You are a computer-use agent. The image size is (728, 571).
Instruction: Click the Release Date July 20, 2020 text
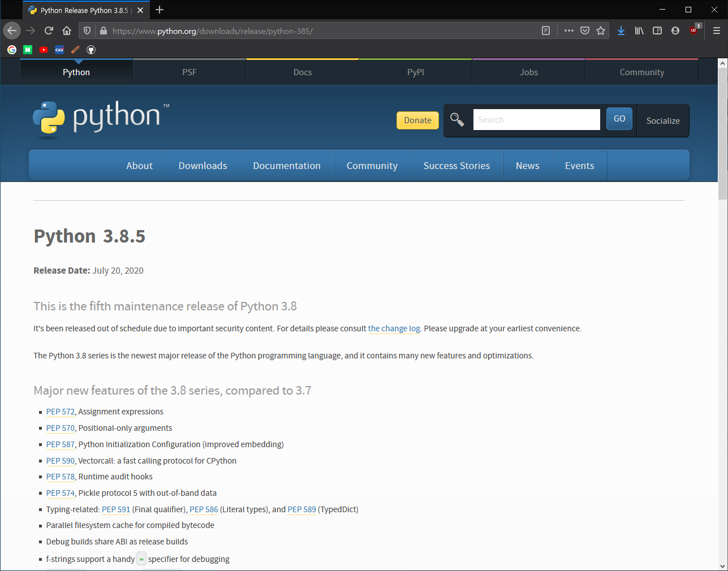(88, 270)
